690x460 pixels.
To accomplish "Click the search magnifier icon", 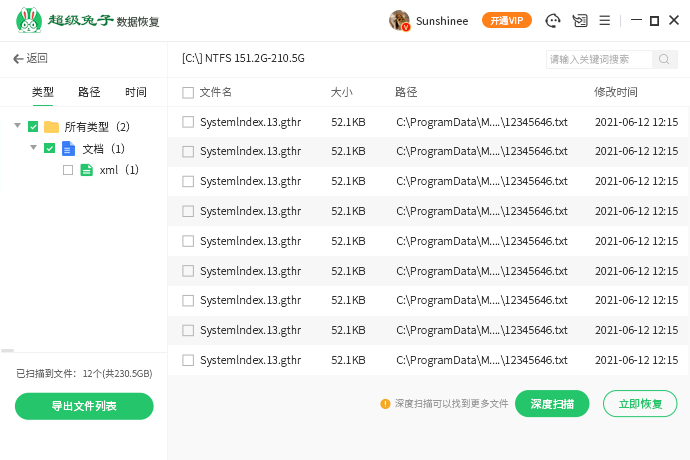I will [665, 60].
